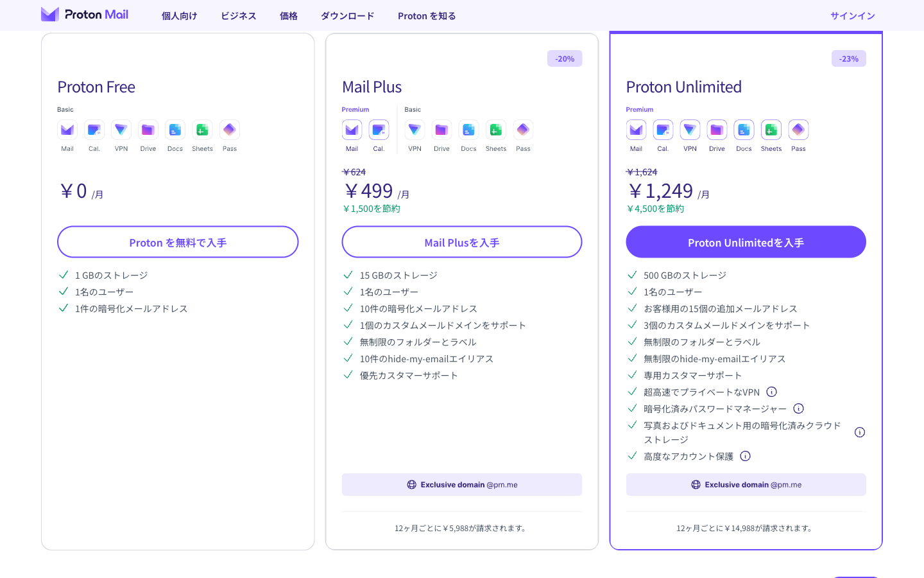Click Pass icon in Proton Unlimited plan
Screen dimensions: 924x578
[798, 130]
